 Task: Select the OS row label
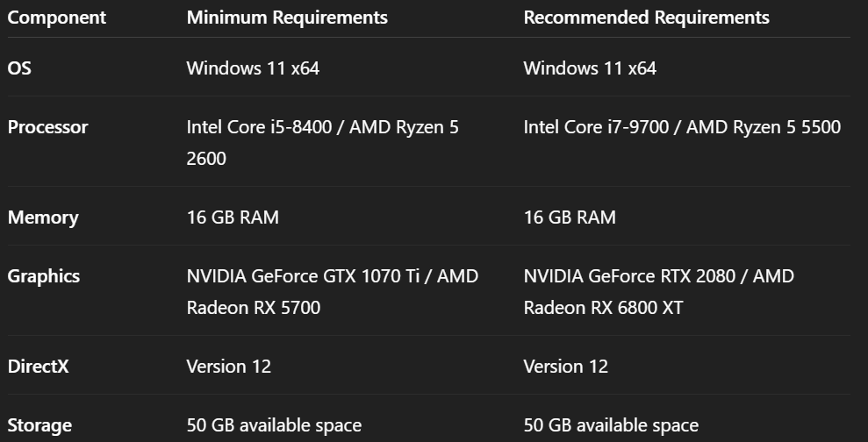pos(19,68)
